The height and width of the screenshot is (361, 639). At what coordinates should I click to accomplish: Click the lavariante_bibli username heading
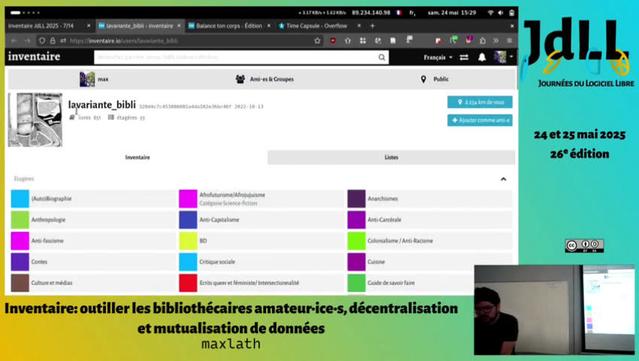coord(102,105)
